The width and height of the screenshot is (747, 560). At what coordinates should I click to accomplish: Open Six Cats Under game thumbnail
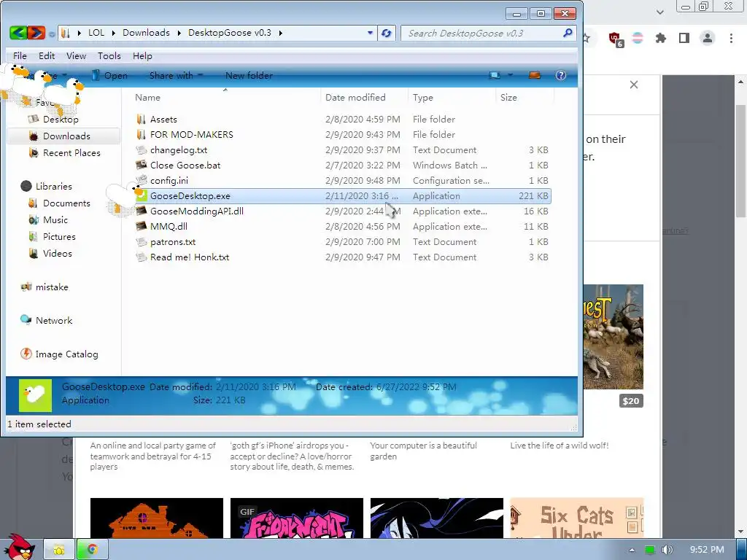tap(576, 518)
